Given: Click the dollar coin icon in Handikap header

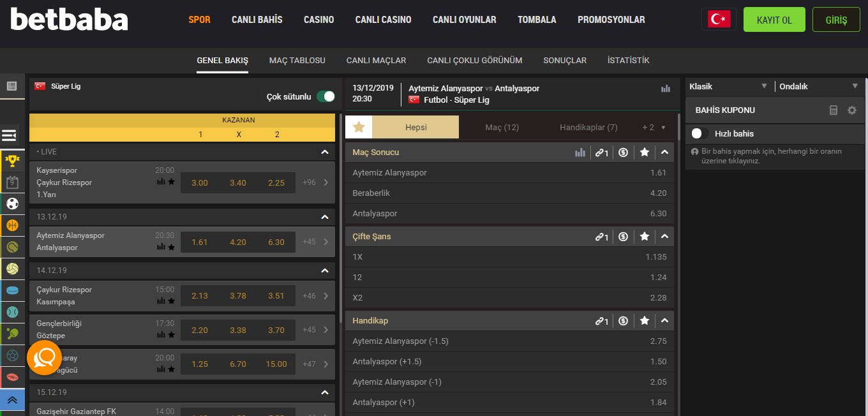Looking at the screenshot, I should click(624, 321).
